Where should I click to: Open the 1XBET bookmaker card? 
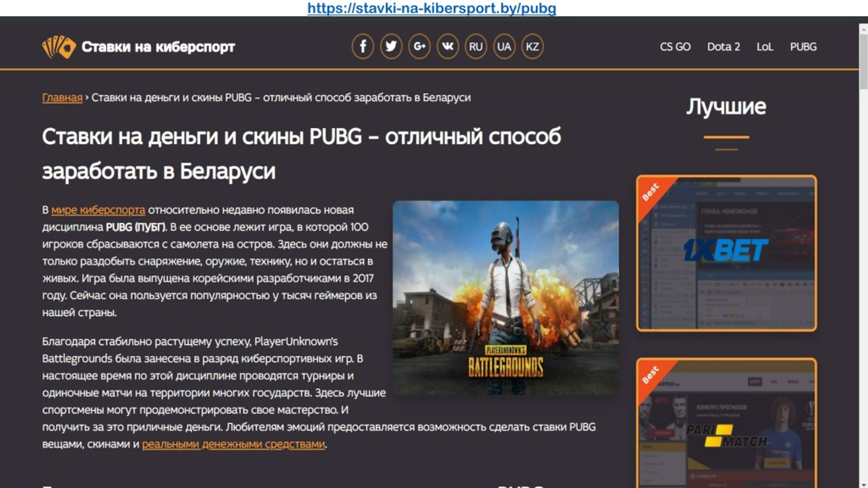tap(726, 253)
